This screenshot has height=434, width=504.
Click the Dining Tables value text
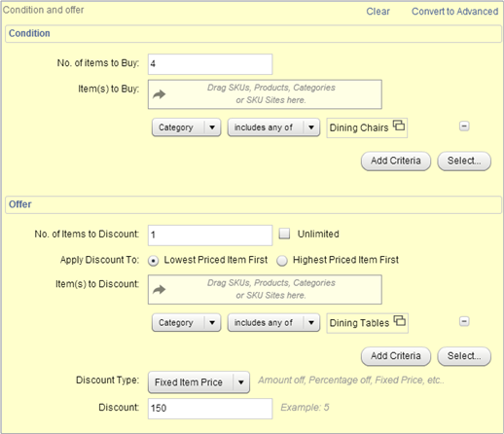pyautogui.click(x=359, y=323)
